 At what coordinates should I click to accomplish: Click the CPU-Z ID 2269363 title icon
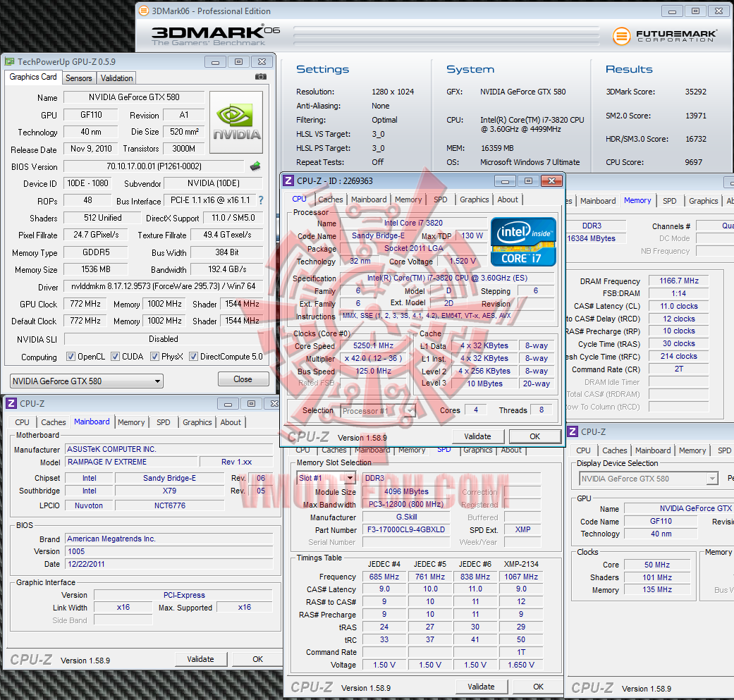pos(289,181)
